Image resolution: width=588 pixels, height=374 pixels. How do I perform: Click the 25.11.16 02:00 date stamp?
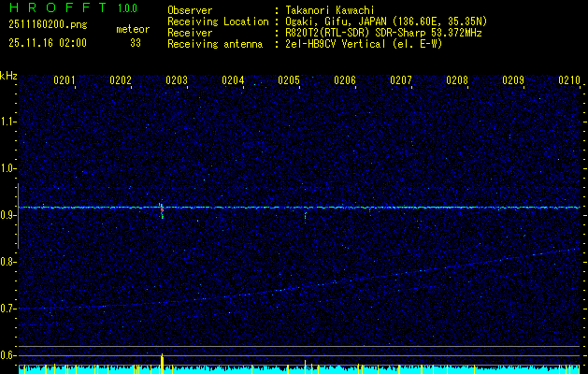tap(47, 42)
